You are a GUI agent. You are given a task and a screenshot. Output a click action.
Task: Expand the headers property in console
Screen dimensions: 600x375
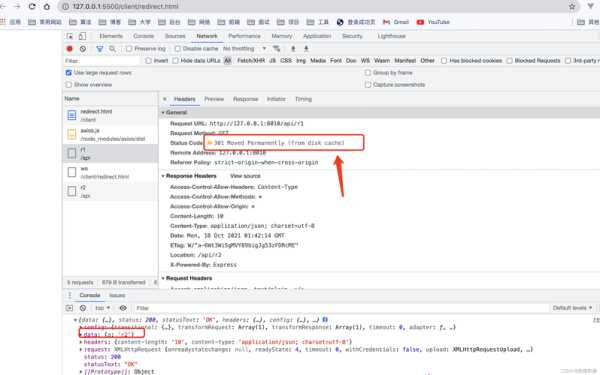pyautogui.click(x=81, y=342)
